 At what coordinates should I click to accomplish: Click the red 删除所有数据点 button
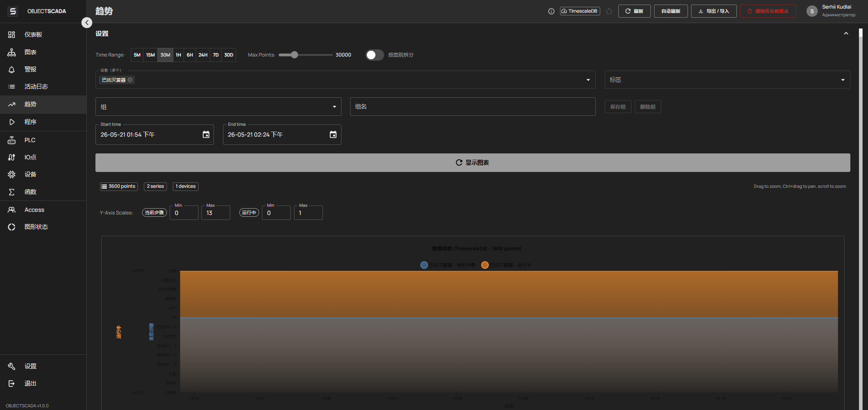click(768, 11)
